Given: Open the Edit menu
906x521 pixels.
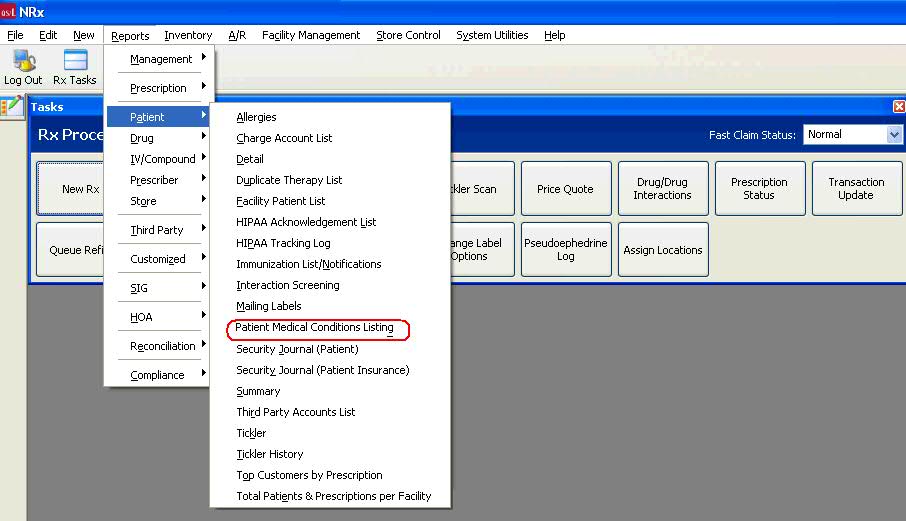Looking at the screenshot, I should 48,35.
